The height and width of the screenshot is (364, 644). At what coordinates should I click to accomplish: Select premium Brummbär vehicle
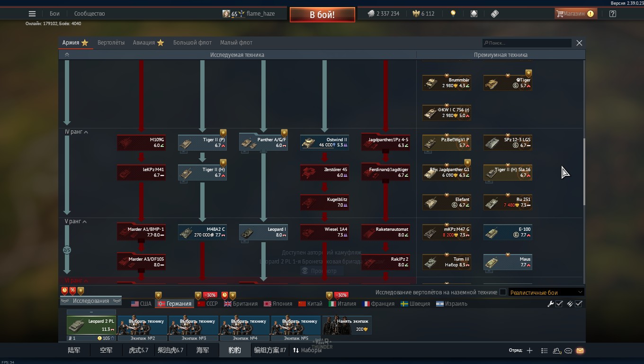447,83
